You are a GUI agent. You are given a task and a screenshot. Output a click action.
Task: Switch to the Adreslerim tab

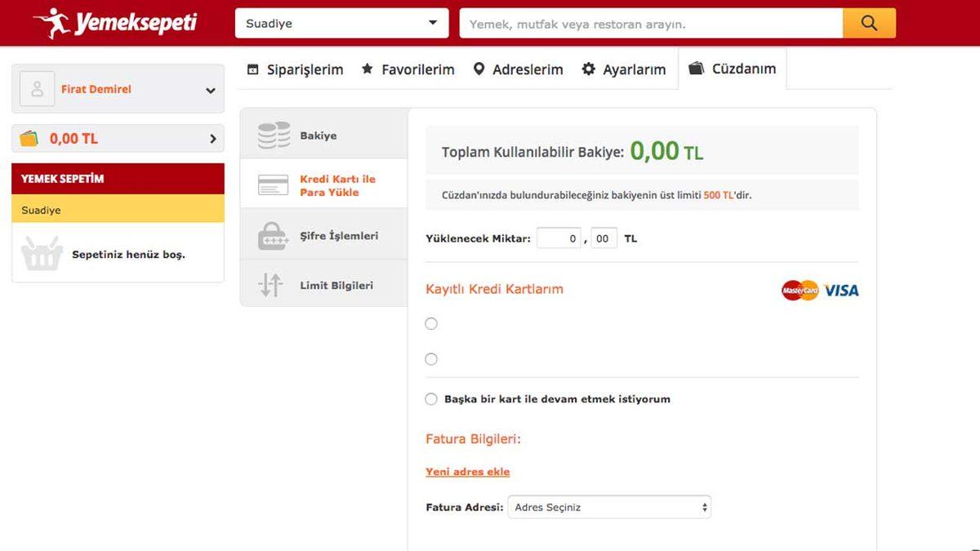518,69
